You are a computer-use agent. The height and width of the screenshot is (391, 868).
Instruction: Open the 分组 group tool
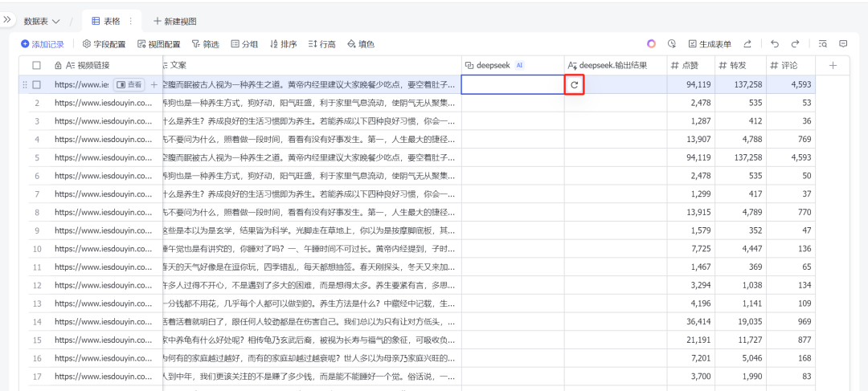pyautogui.click(x=244, y=44)
